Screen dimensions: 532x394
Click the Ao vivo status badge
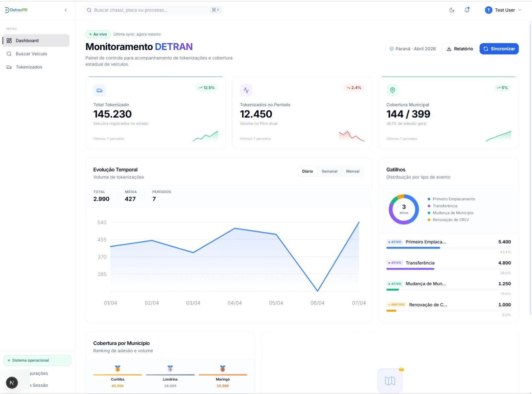98,34
